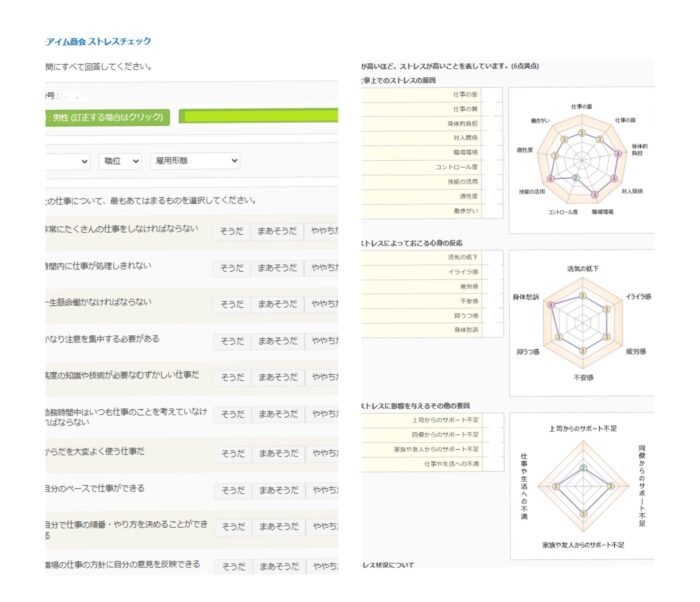Choose まあそうだ for 勤務時間中はいつも仕事のこと question

pos(276,415)
